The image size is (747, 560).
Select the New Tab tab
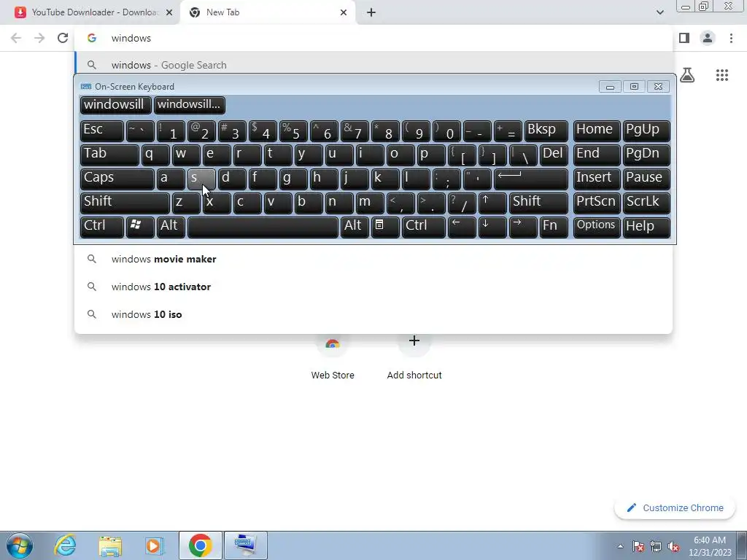click(268, 12)
